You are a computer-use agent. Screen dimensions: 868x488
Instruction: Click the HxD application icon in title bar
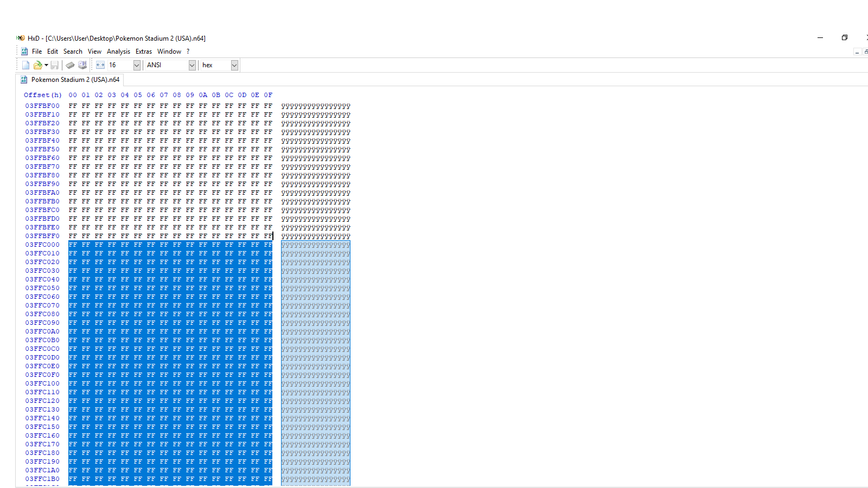pos(21,38)
